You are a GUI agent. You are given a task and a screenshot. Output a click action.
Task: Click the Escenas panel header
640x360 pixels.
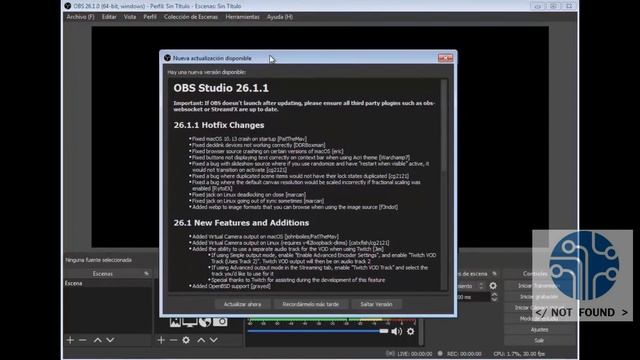point(108,273)
